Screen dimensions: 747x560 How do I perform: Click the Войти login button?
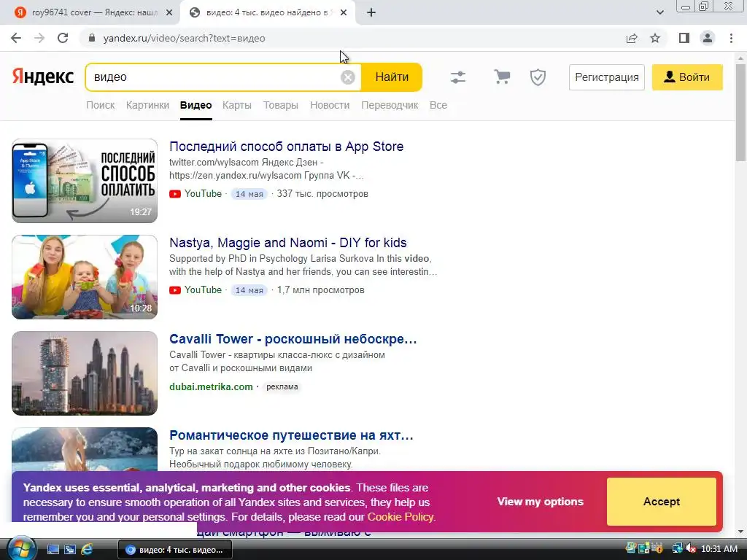click(x=687, y=77)
